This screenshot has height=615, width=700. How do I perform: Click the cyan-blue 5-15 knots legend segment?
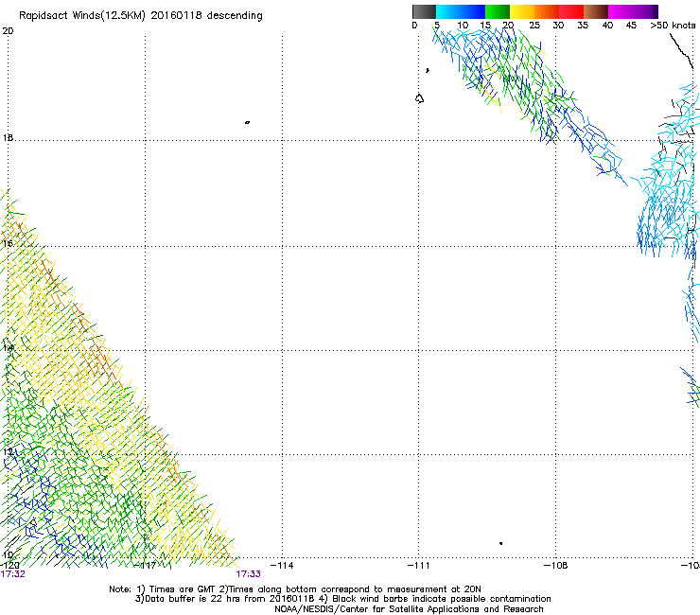coord(461,11)
